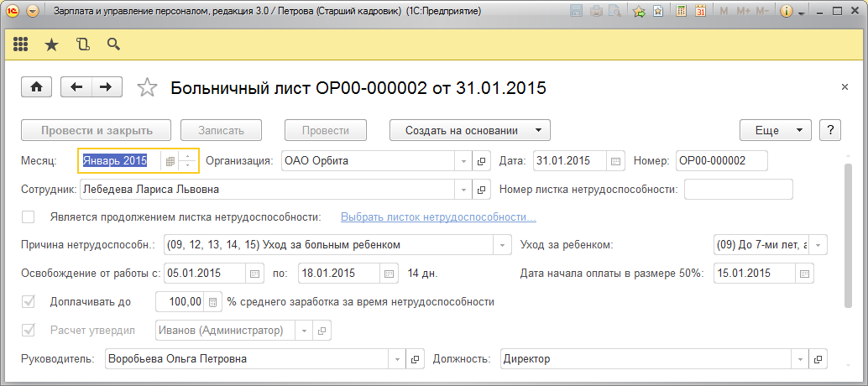Click the M- memory button
Viewport: 868px width, 386px height.
point(762,11)
